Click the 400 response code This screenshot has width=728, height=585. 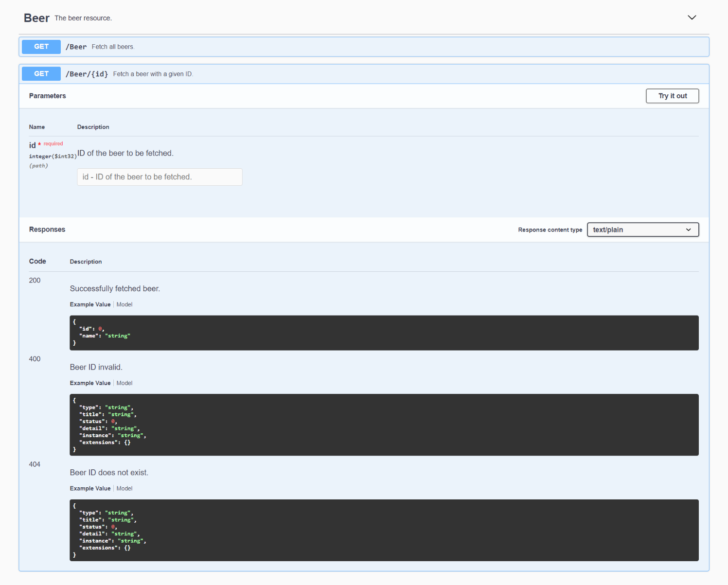click(35, 359)
